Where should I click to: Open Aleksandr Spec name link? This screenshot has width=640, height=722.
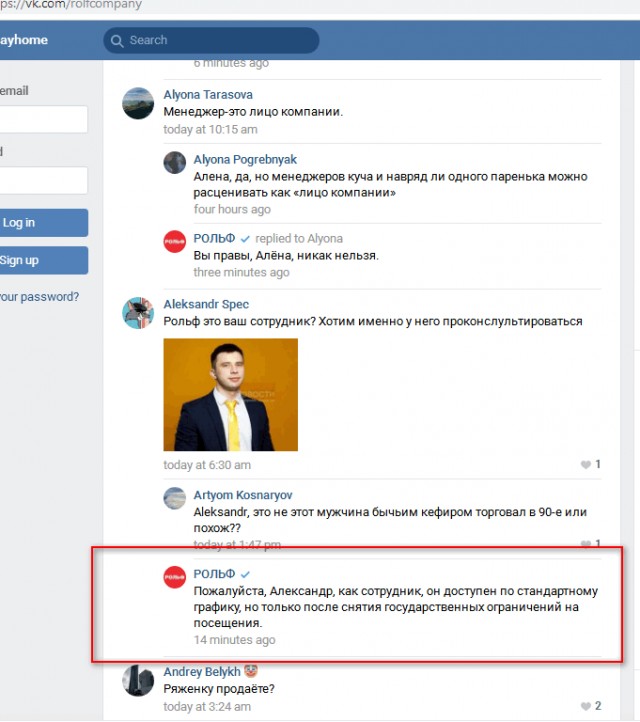pyautogui.click(x=206, y=304)
